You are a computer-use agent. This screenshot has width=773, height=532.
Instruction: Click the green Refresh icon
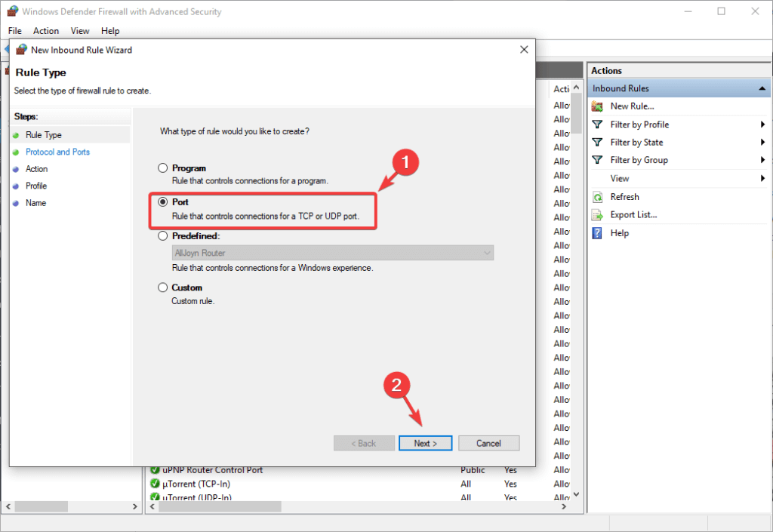597,197
